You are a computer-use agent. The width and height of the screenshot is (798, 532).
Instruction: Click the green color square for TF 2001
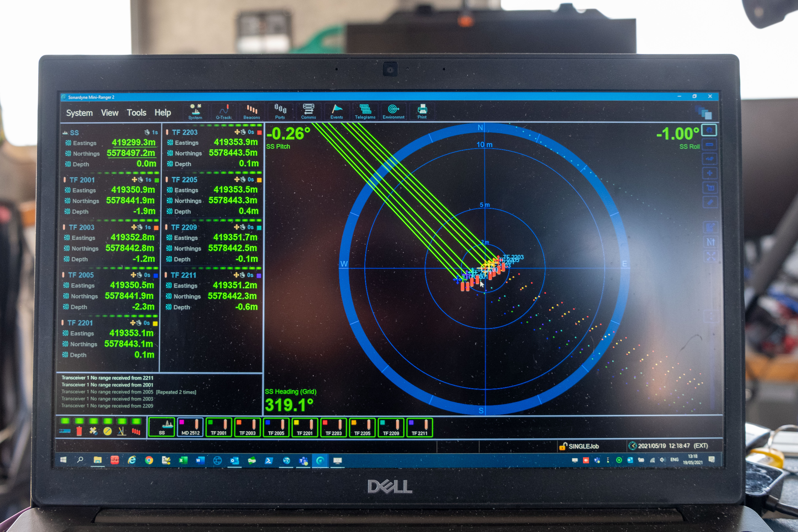point(156,180)
